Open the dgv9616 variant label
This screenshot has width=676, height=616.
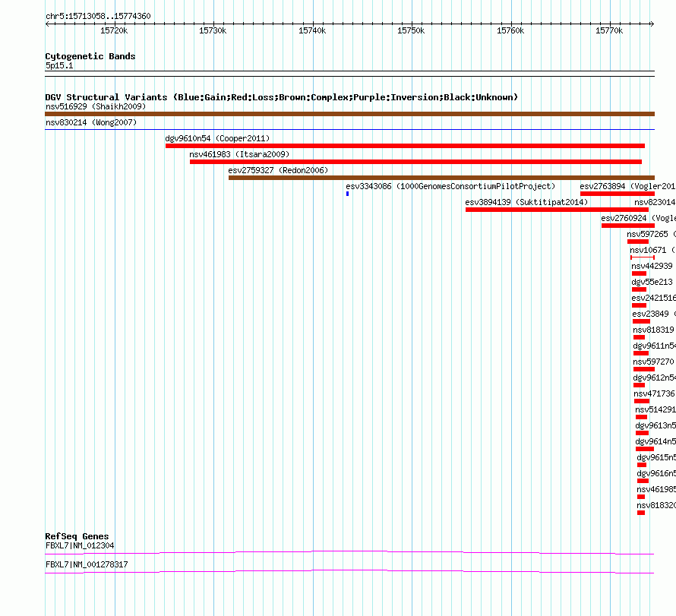[656, 473]
